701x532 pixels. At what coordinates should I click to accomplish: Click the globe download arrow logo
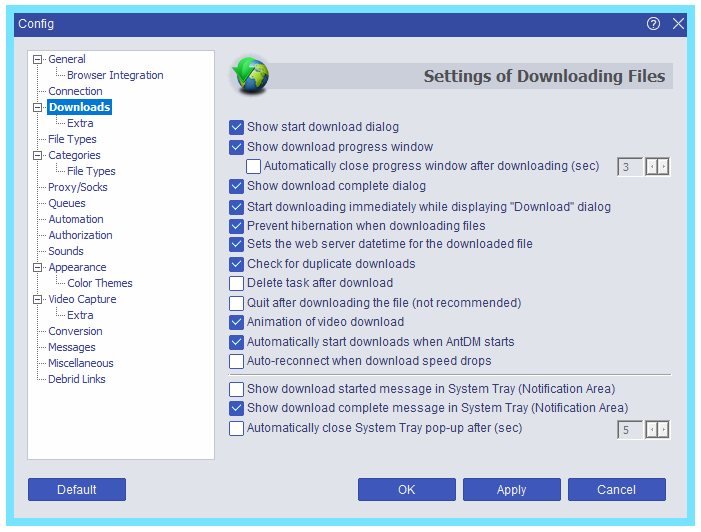pyautogui.click(x=250, y=76)
